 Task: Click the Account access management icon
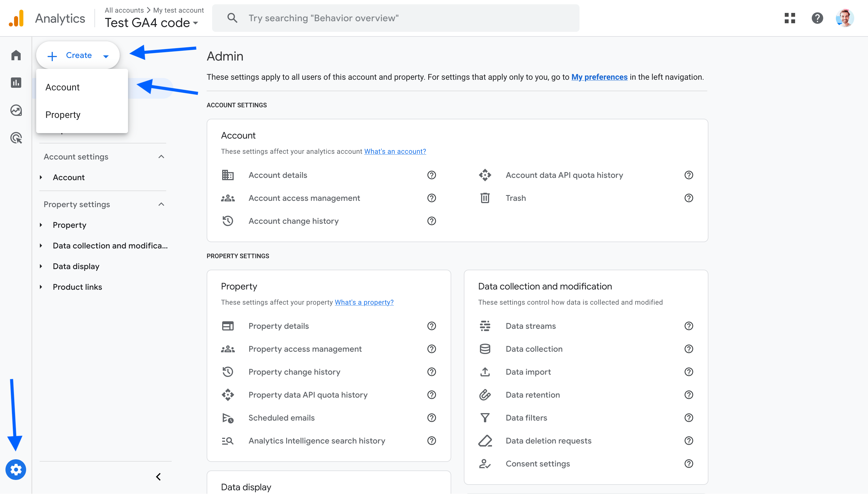228,198
